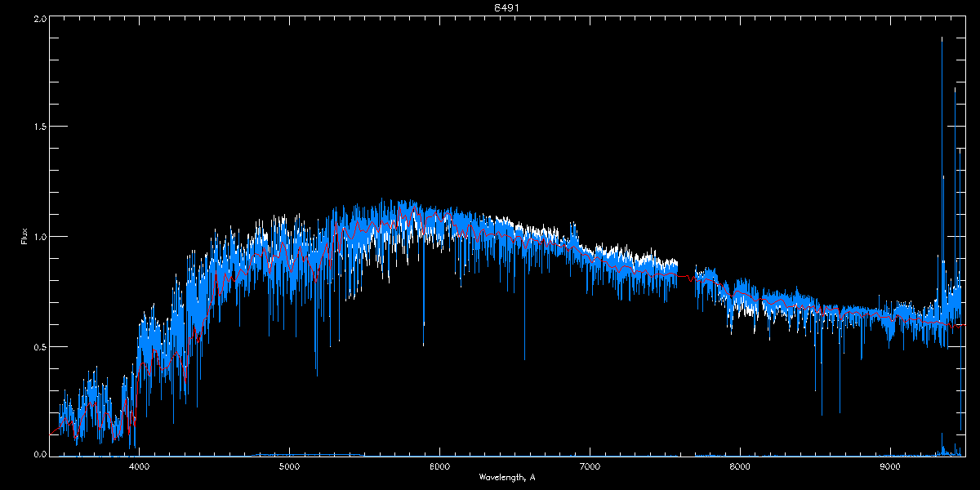Click the 8000 wavelength tick label
Viewport: 980px width, 490px height.
pos(740,466)
